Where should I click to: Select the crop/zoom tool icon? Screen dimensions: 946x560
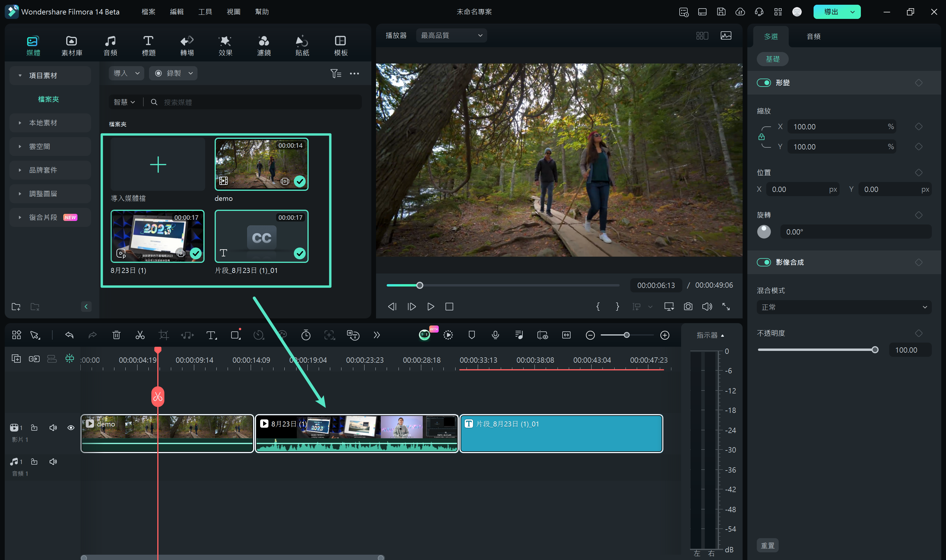163,335
